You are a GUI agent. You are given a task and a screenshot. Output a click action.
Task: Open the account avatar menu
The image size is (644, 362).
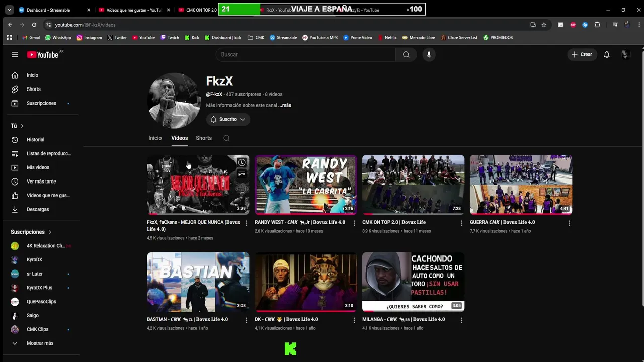(x=625, y=54)
